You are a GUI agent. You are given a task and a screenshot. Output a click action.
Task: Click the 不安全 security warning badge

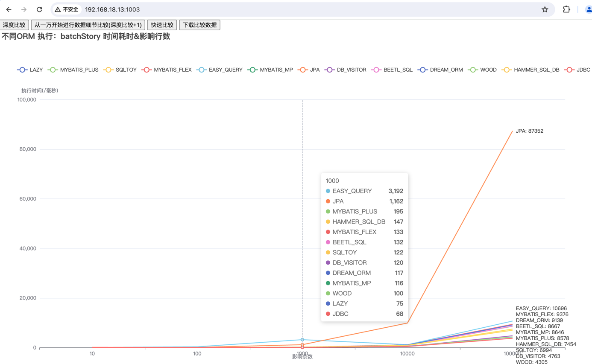click(x=67, y=9)
